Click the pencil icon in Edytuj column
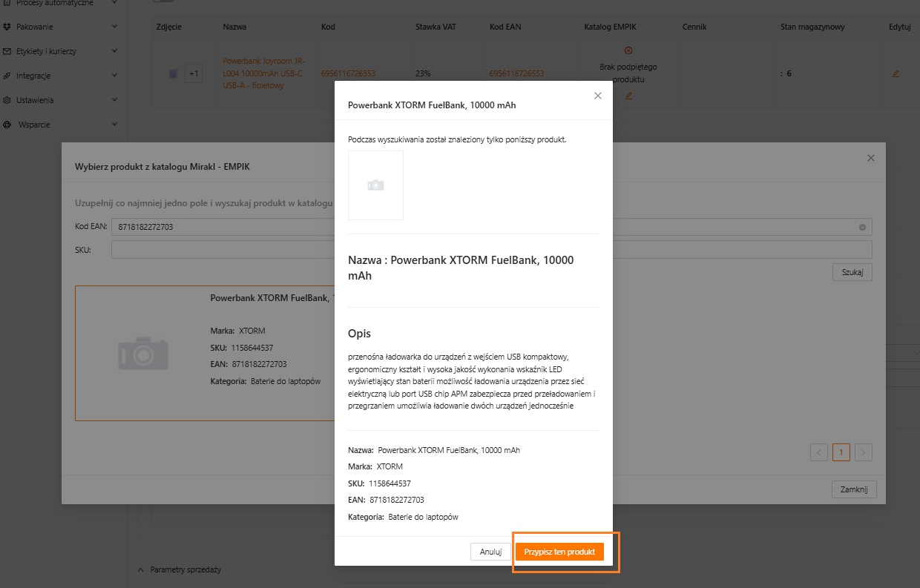The width and height of the screenshot is (920, 588). [x=896, y=73]
